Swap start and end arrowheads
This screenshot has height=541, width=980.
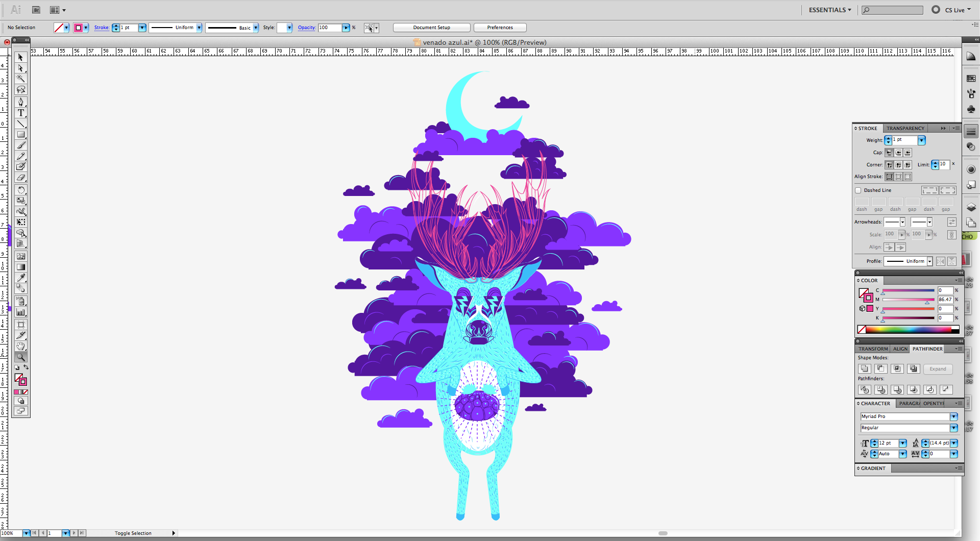951,222
